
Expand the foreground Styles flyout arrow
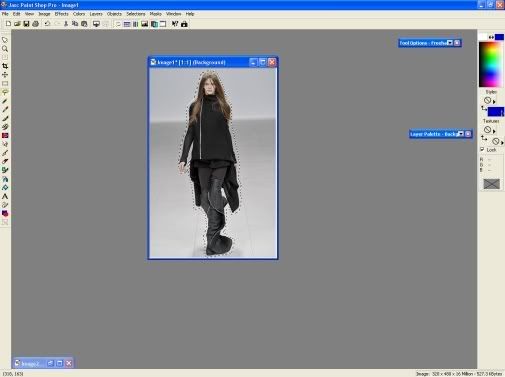494,102
